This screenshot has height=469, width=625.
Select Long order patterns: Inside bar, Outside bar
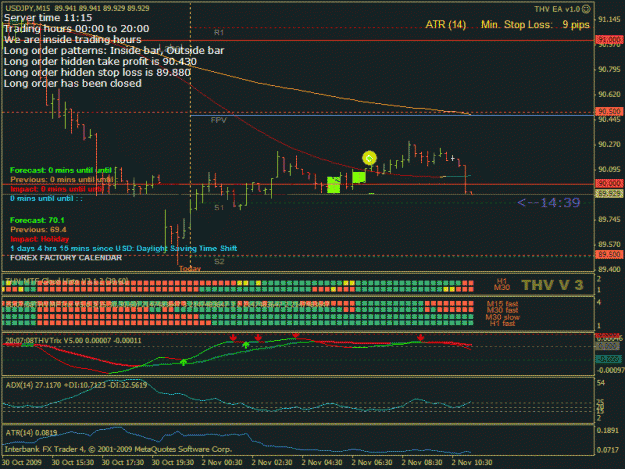(114, 51)
